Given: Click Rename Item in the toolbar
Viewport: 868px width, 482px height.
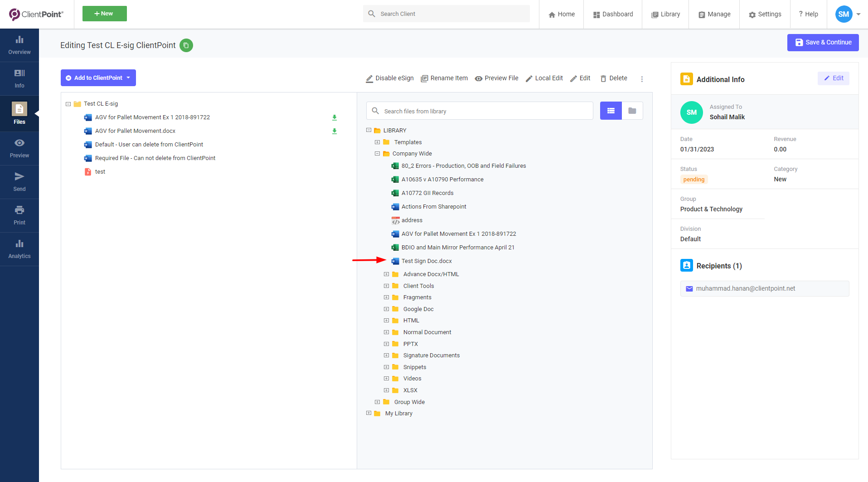Looking at the screenshot, I should [x=444, y=78].
